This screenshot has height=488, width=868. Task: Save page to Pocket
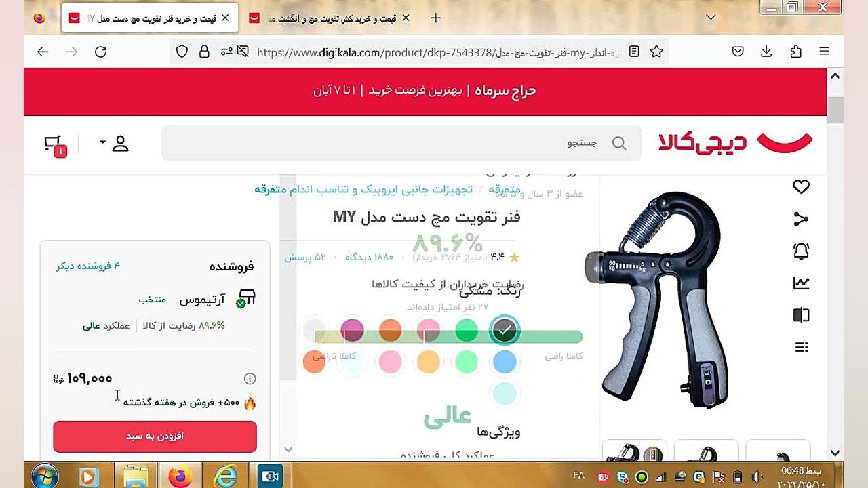click(738, 52)
